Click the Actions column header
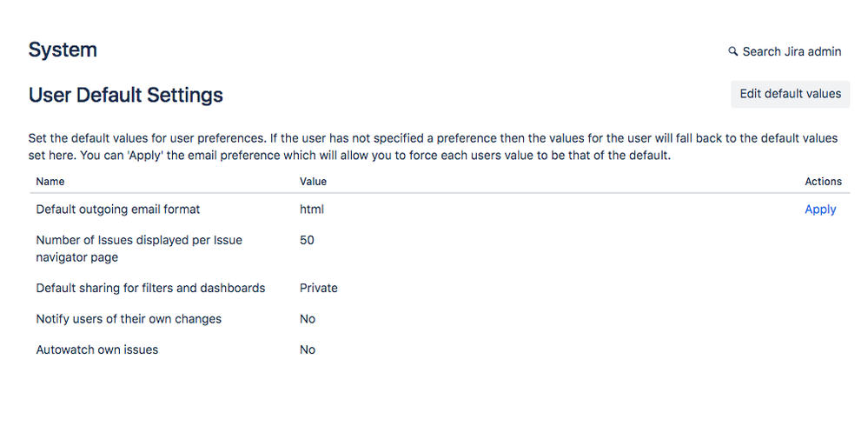Screen dimensions: 868x426 coord(823,182)
